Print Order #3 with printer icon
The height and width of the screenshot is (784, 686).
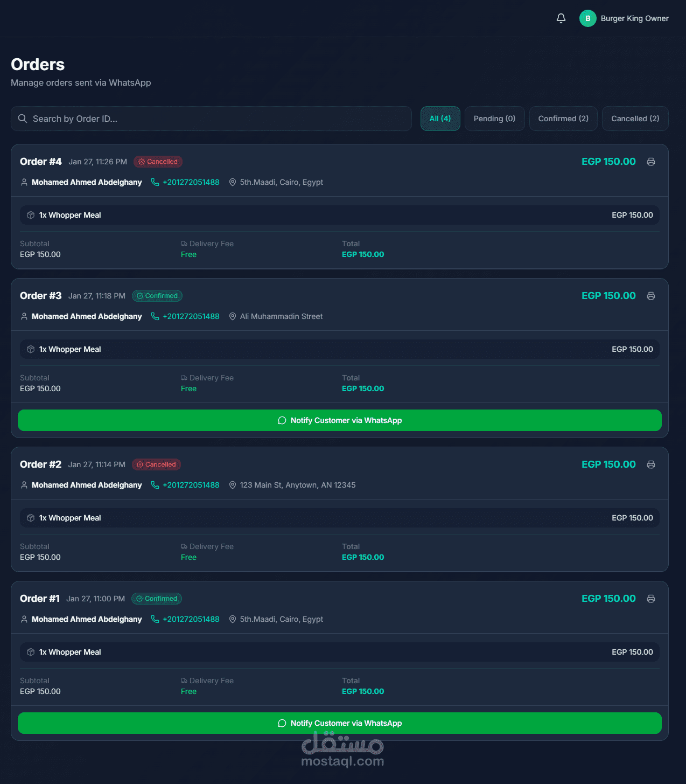651,296
